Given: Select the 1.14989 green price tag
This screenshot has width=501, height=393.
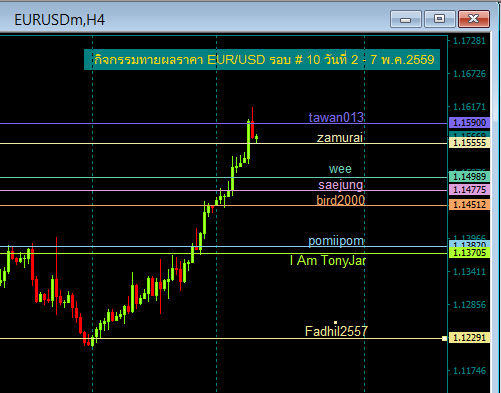Looking at the screenshot, I should [x=469, y=176].
